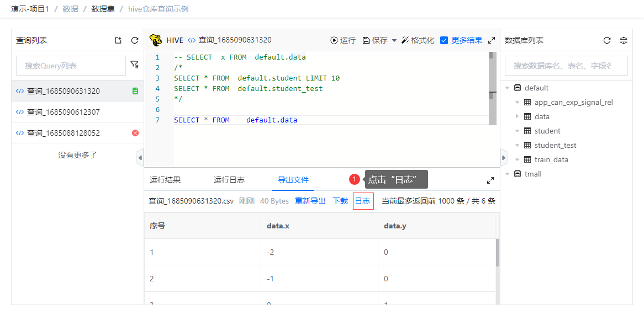The height and width of the screenshot is (315, 644).
Task: Select the student_test table name
Action: point(555,145)
